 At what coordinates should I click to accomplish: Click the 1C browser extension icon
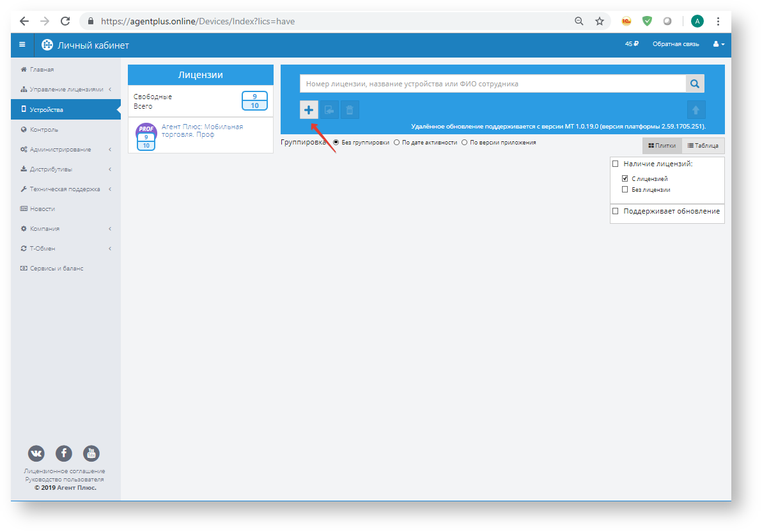626,21
